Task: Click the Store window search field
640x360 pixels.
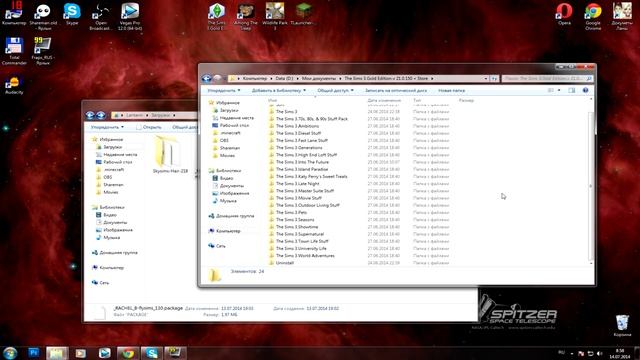Action: (547, 78)
